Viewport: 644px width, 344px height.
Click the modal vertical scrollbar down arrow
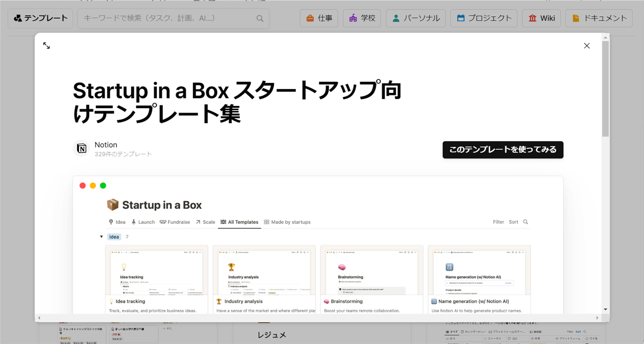click(x=606, y=310)
